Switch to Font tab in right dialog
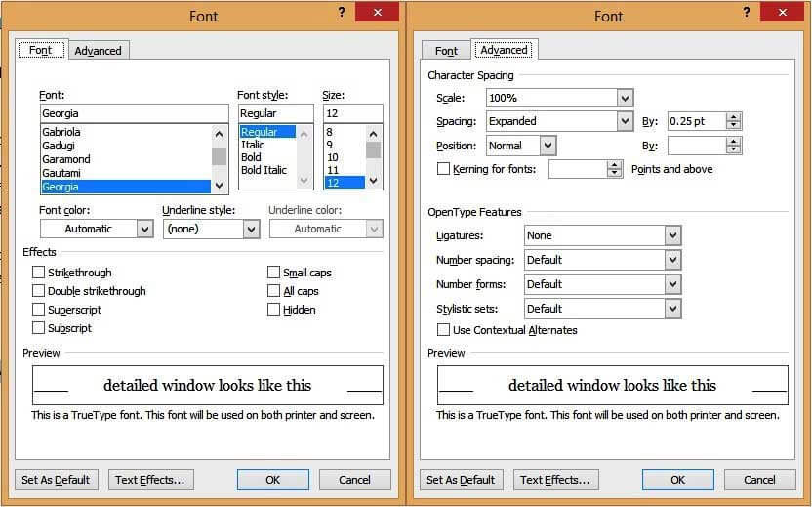This screenshot has width=812, height=507. click(x=446, y=51)
